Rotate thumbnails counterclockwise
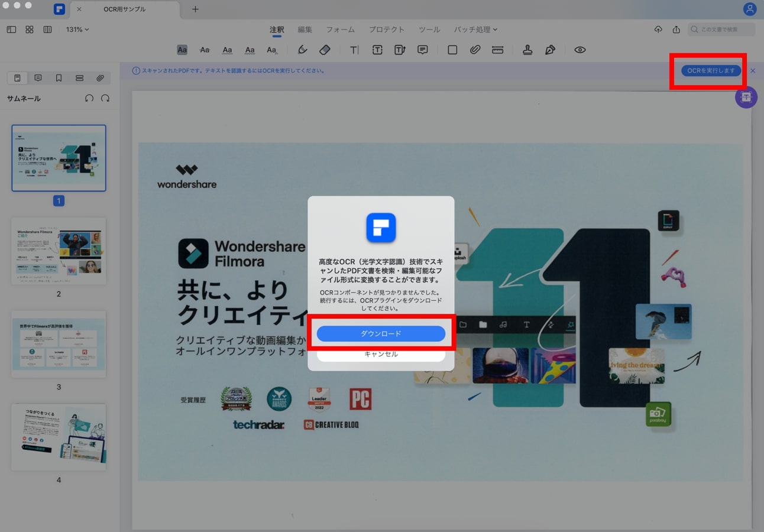The image size is (764, 532). click(x=89, y=98)
